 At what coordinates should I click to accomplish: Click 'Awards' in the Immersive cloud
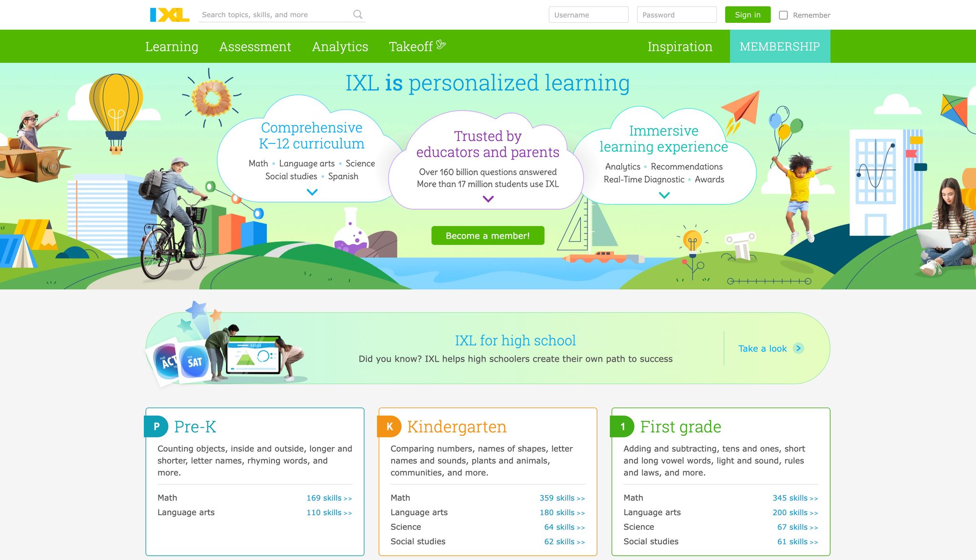pos(710,180)
